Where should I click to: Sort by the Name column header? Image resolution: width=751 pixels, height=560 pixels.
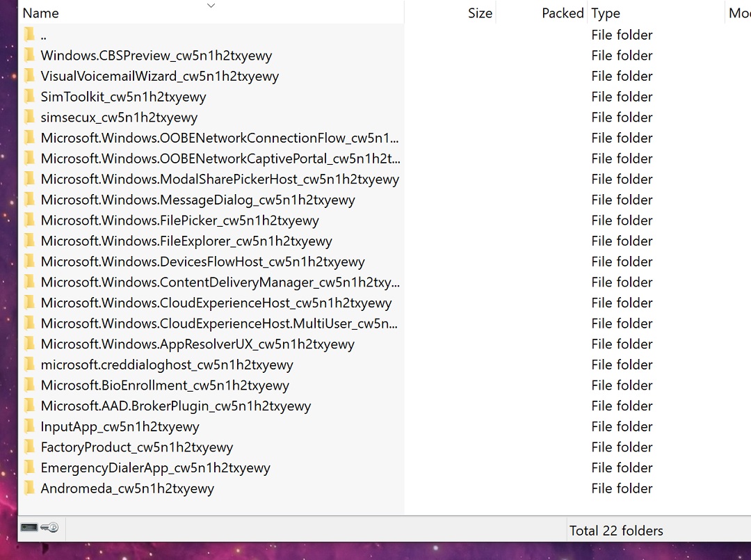(41, 13)
